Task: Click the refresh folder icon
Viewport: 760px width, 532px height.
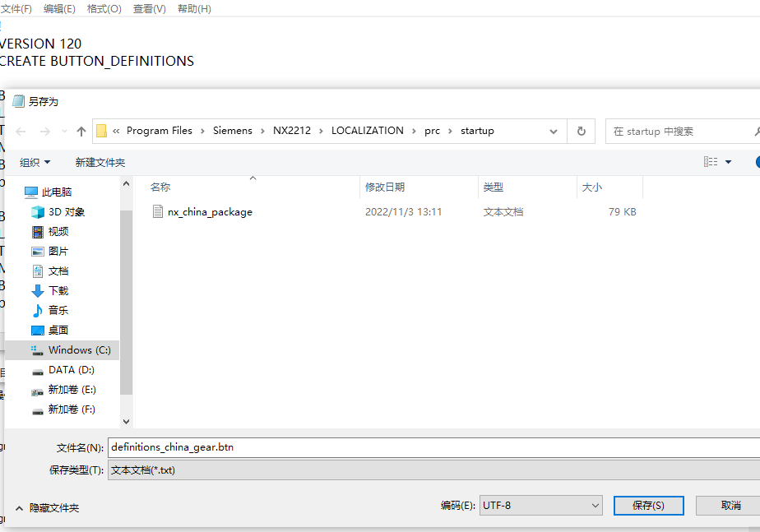Action: 582,132
